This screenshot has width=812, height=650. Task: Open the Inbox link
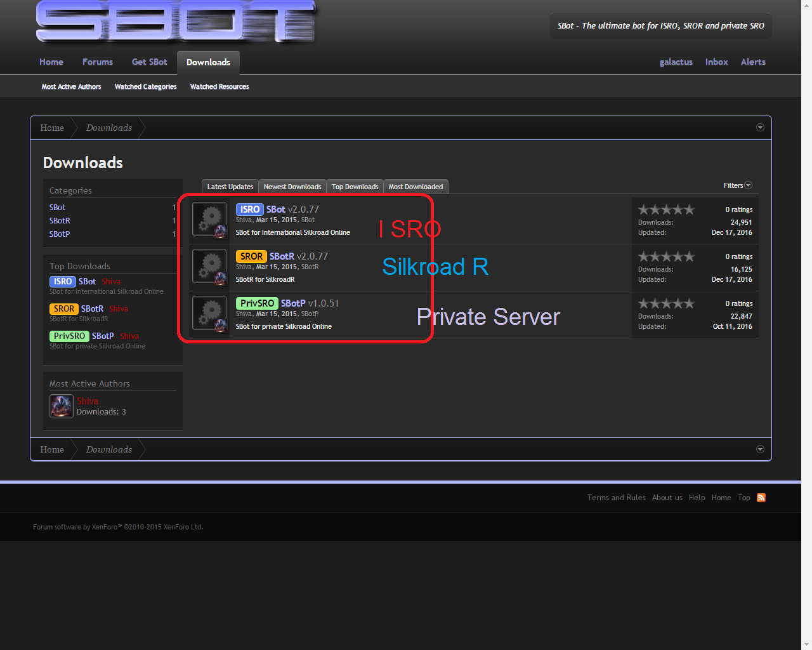717,62
